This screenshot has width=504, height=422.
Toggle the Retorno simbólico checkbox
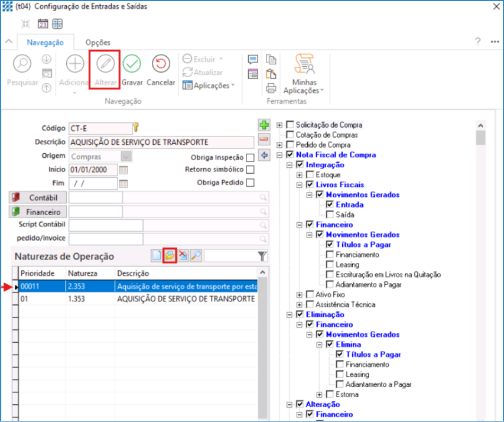[250, 170]
